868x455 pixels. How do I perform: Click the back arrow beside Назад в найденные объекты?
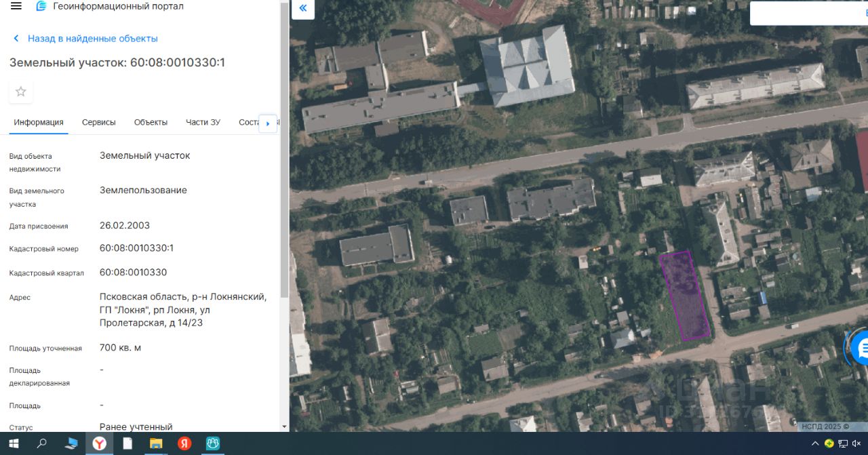point(17,39)
